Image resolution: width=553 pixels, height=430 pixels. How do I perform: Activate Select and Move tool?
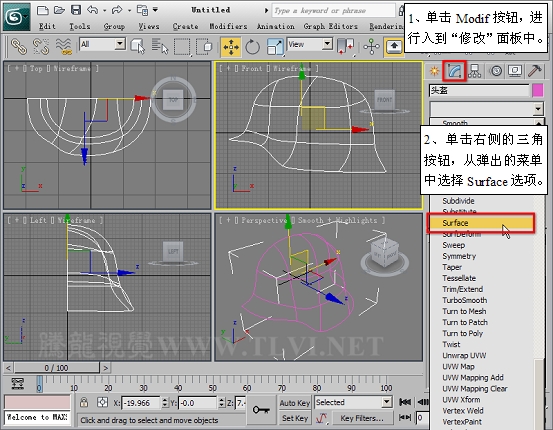[x=231, y=47]
